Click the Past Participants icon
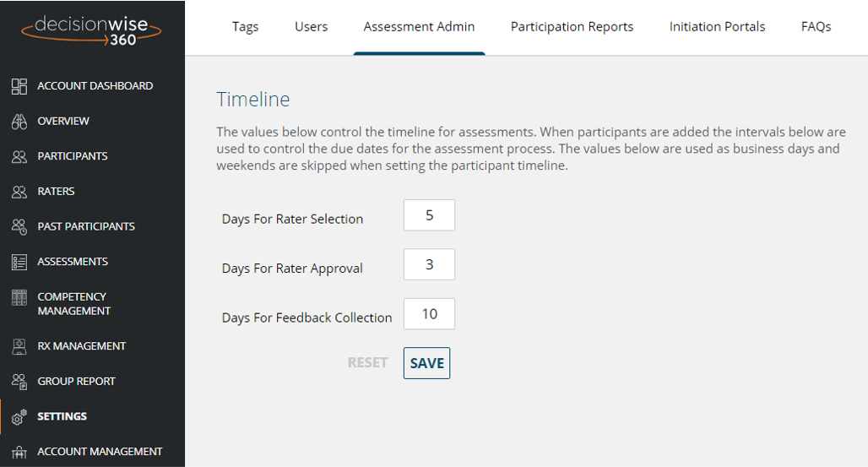This screenshot has height=467, width=868. pos(19,226)
